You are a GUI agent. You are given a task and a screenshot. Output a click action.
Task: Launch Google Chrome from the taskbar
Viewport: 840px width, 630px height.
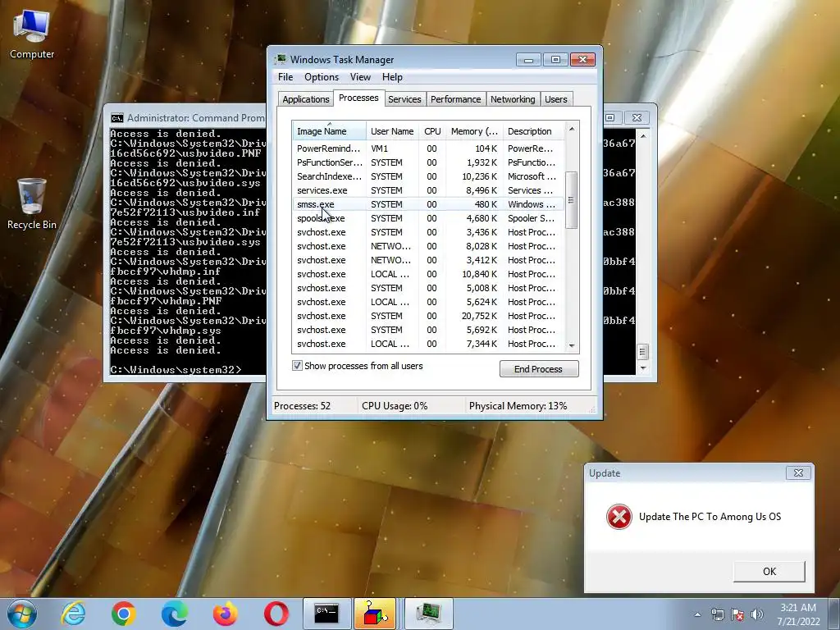[124, 614]
